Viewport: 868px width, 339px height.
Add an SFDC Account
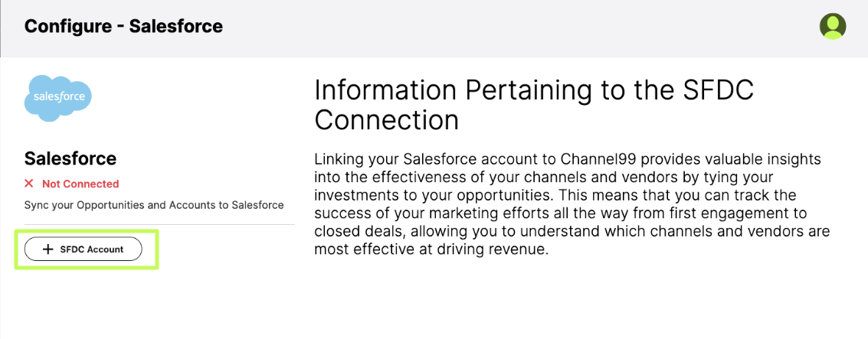(x=83, y=249)
